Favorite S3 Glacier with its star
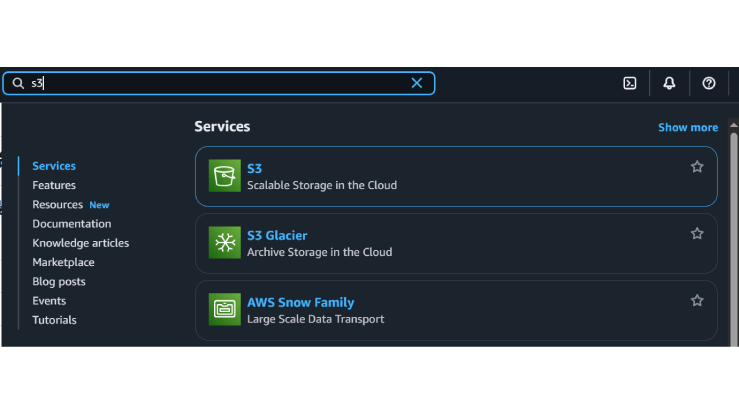Screen dimensions: 739x415 tap(697, 233)
